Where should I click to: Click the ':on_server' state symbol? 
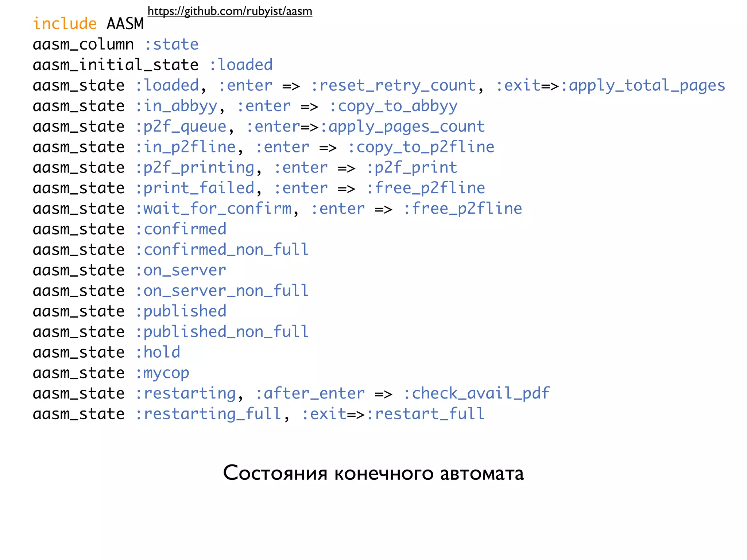pyautogui.click(x=181, y=271)
